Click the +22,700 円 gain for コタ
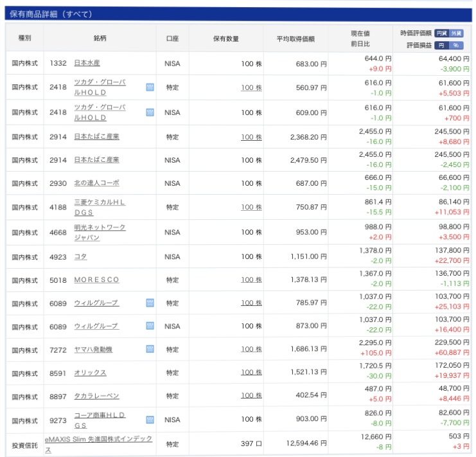 (x=452, y=260)
